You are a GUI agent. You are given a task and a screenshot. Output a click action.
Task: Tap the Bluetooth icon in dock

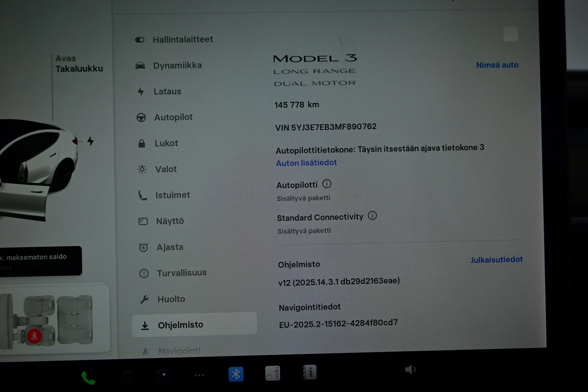(236, 374)
